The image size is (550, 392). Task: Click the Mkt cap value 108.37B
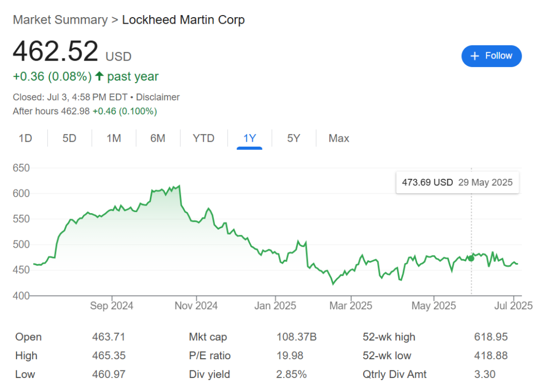point(296,337)
